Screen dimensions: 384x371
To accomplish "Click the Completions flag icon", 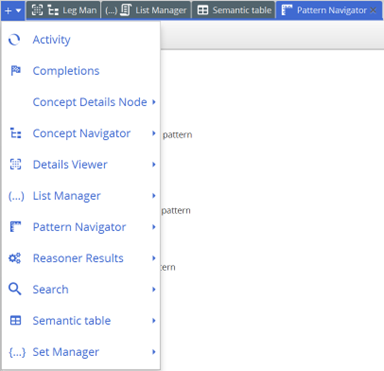I will pyautogui.click(x=16, y=71).
